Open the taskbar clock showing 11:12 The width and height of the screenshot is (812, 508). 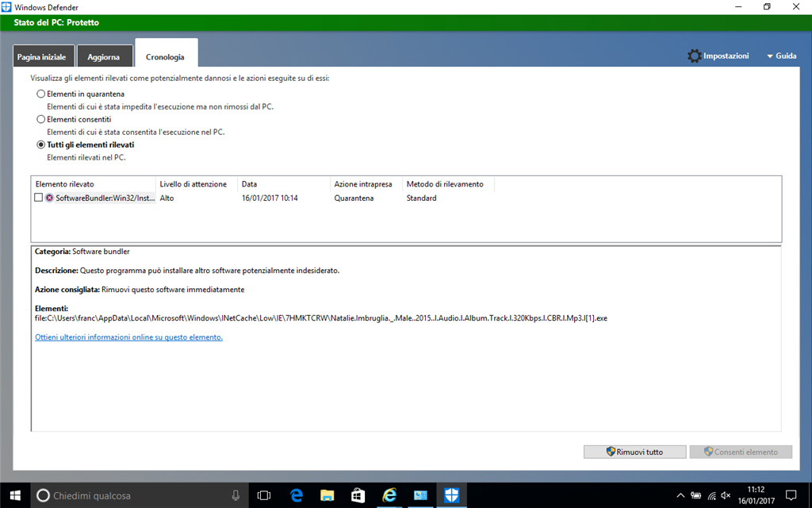756,495
